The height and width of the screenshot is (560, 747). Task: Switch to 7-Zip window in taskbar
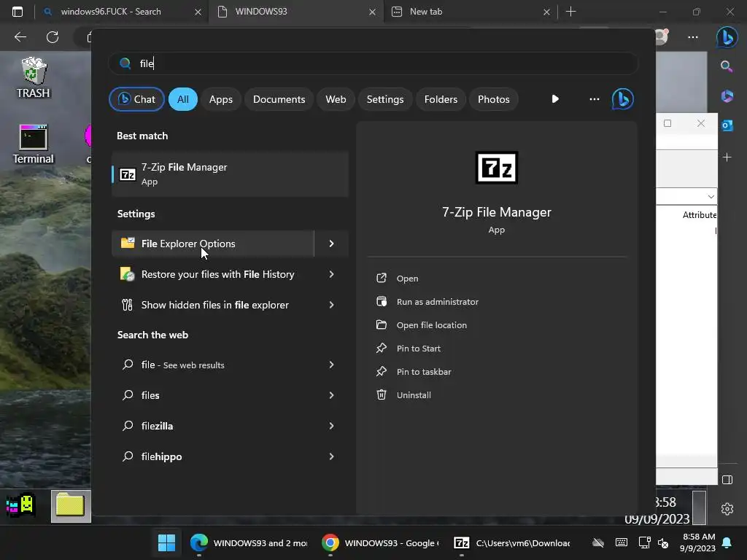(511, 542)
